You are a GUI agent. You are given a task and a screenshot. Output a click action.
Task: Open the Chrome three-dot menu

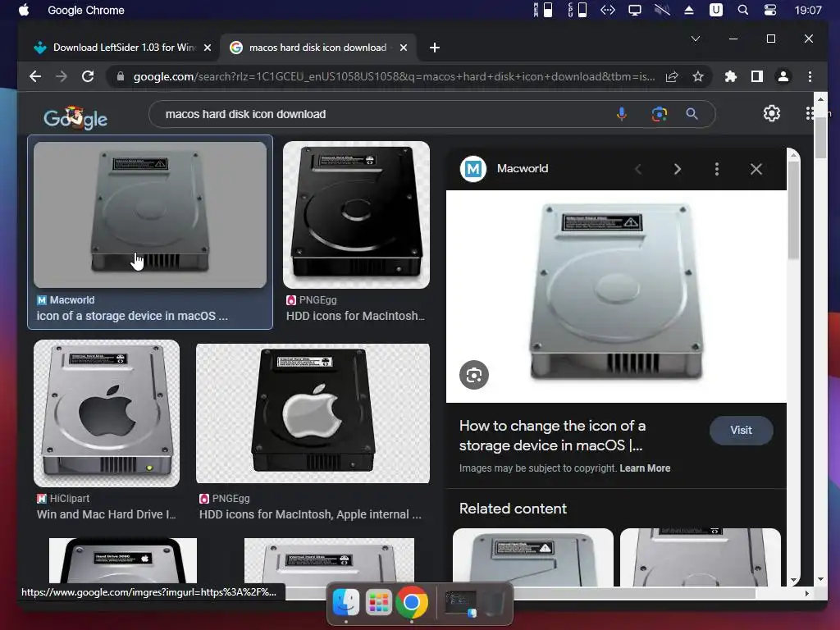[x=810, y=76]
